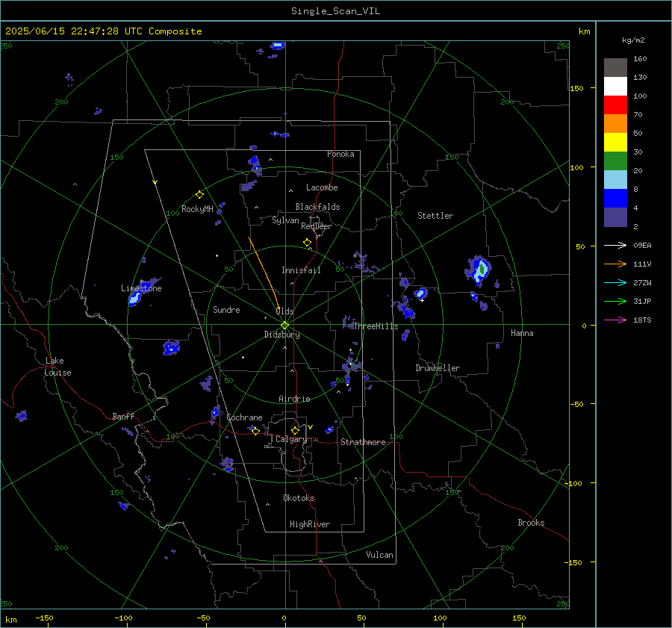Click the white 09EA arrow in legend
672x628 pixels.
pos(615,245)
